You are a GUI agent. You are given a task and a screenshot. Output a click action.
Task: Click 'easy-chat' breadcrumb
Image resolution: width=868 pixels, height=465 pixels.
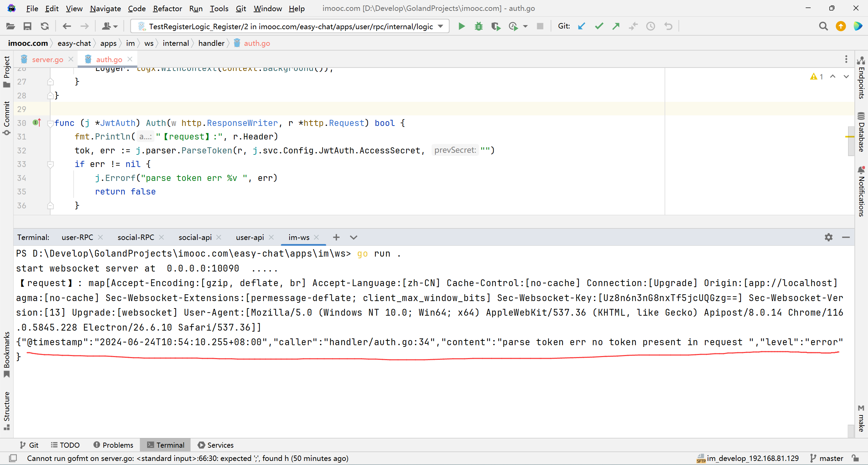tap(74, 43)
